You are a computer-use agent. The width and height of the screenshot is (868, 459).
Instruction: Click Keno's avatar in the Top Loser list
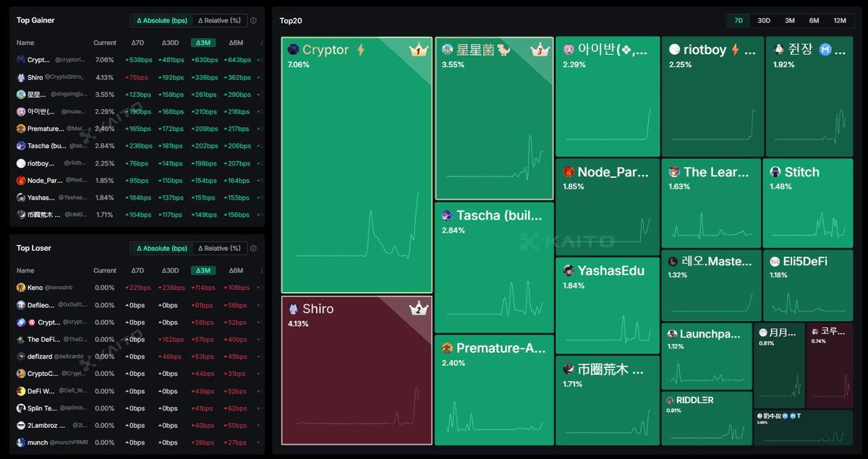tap(21, 288)
